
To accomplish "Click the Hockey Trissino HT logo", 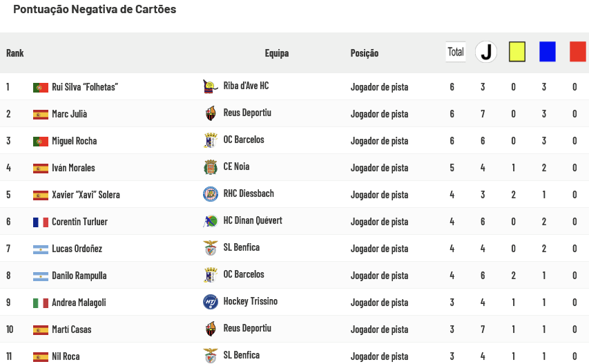I will click(211, 302).
